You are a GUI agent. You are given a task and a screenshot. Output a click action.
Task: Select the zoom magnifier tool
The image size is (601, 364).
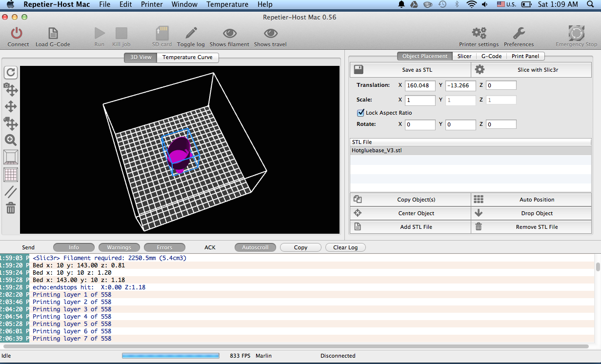coord(11,141)
